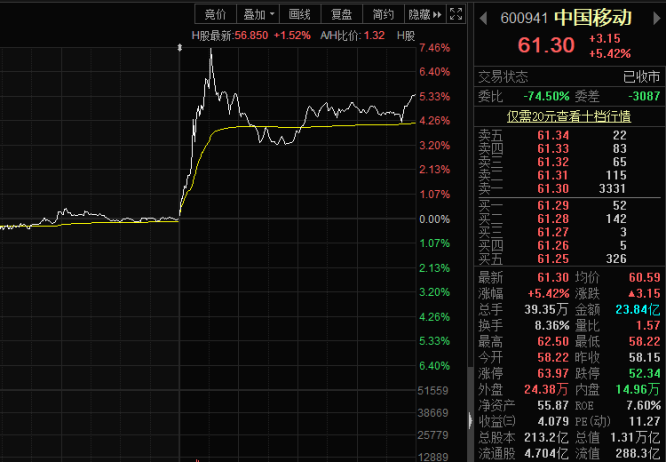
Task: Click the 委差 -3087 value
Action: (x=644, y=96)
